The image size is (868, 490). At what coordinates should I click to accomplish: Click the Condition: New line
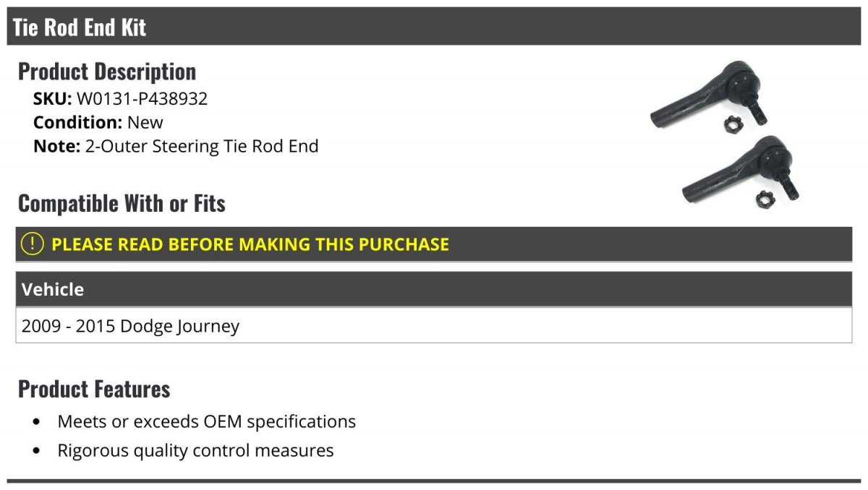[x=98, y=122]
